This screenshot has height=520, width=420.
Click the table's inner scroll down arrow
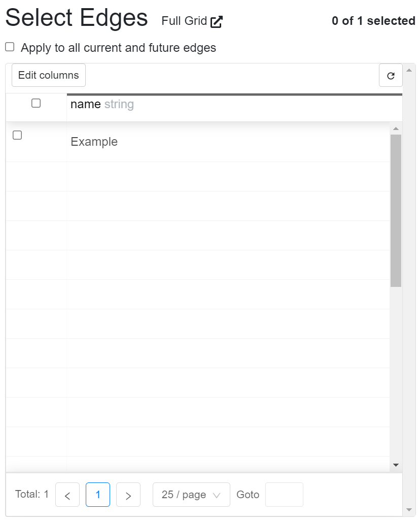click(396, 465)
